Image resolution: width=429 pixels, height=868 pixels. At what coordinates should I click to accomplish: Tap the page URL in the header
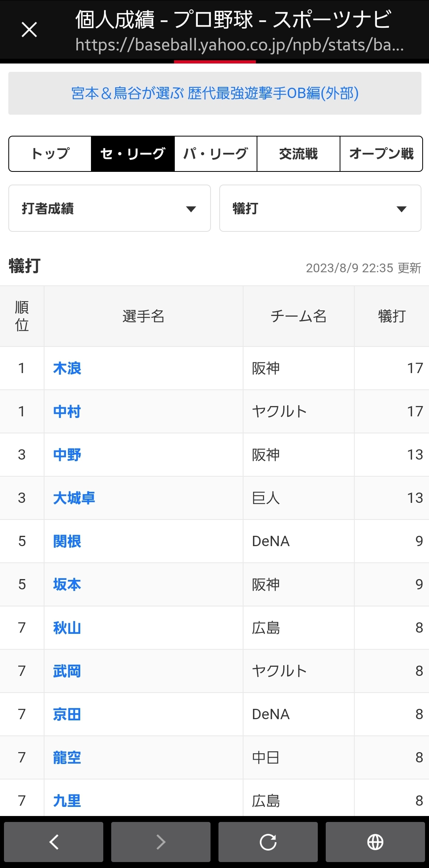(x=240, y=45)
